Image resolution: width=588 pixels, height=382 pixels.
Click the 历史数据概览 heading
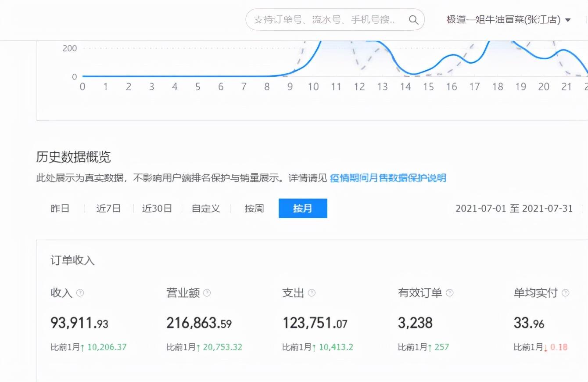tap(73, 157)
